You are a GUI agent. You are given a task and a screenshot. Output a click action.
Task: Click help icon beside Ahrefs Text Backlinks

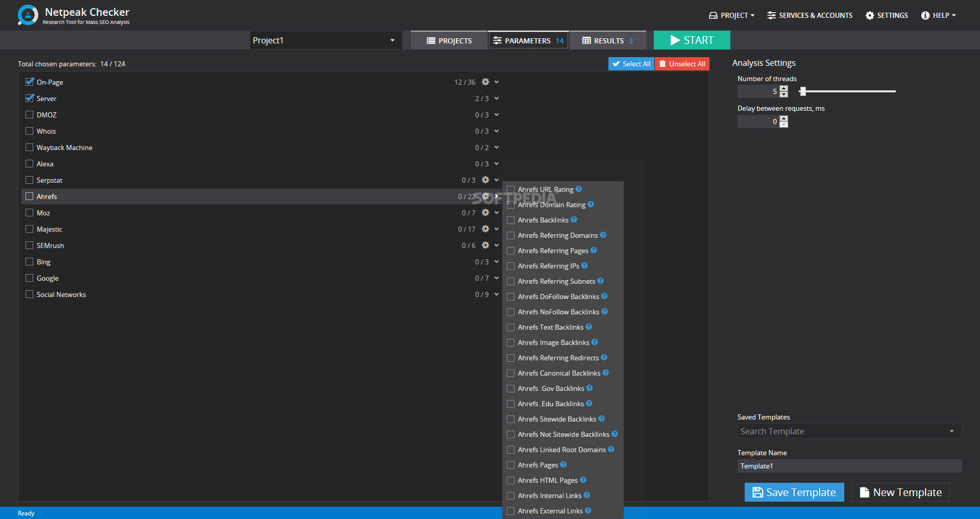pyautogui.click(x=589, y=327)
